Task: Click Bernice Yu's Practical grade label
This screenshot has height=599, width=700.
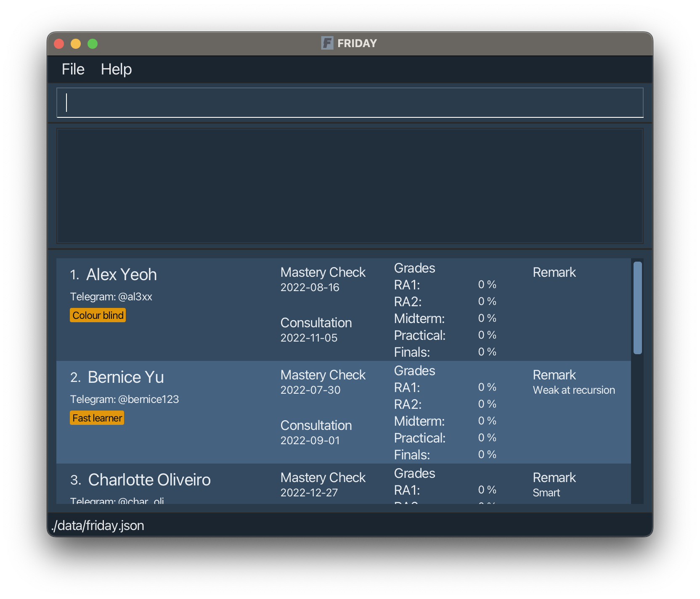Action: (x=420, y=438)
